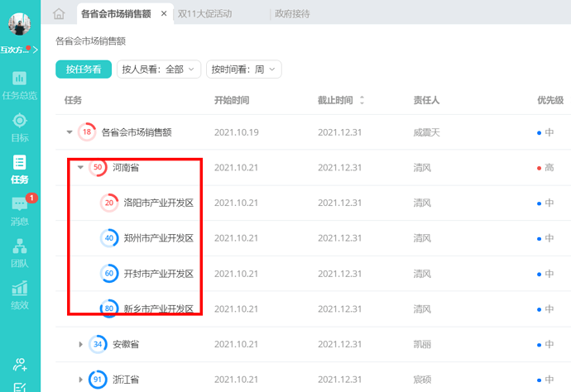The image size is (571, 392).
Task: Open the 按人员看 全部 dropdown
Action: coord(159,69)
